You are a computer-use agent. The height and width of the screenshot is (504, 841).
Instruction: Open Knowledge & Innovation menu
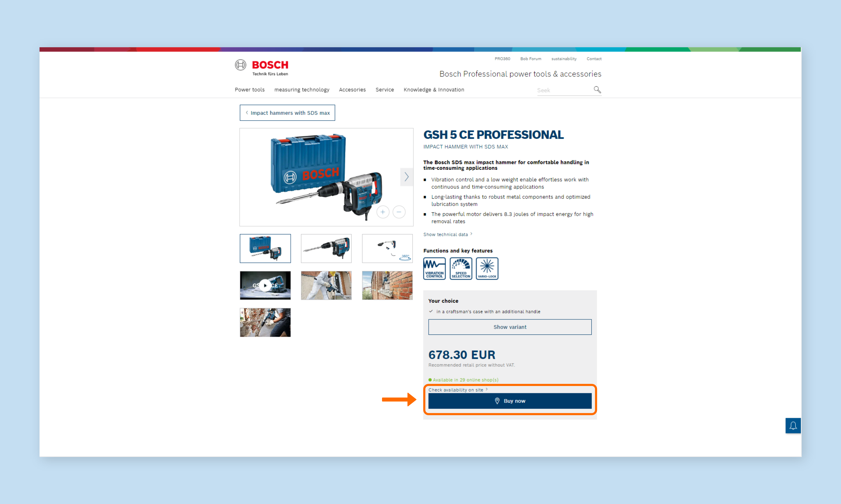[x=434, y=90]
